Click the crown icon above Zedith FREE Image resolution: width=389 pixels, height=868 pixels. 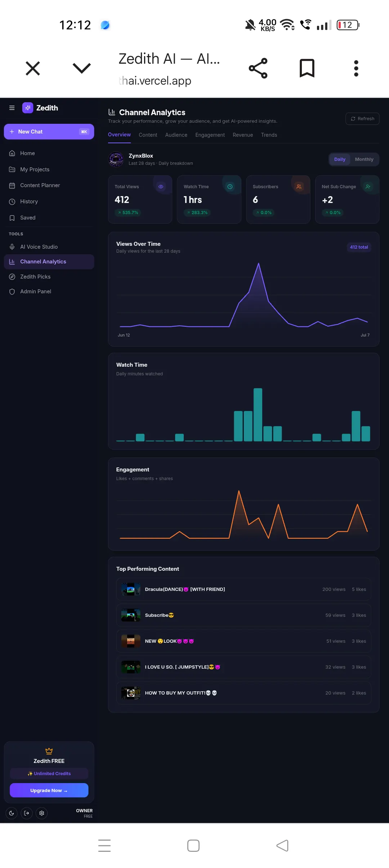click(49, 751)
